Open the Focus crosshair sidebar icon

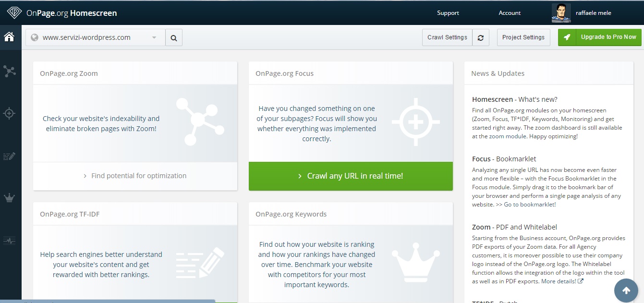pos(9,114)
